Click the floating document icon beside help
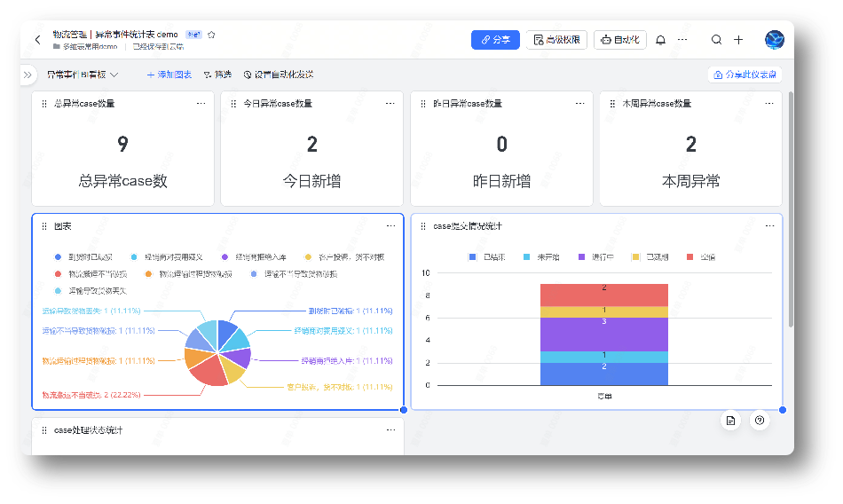The width and height of the screenshot is (843, 504). point(730,421)
